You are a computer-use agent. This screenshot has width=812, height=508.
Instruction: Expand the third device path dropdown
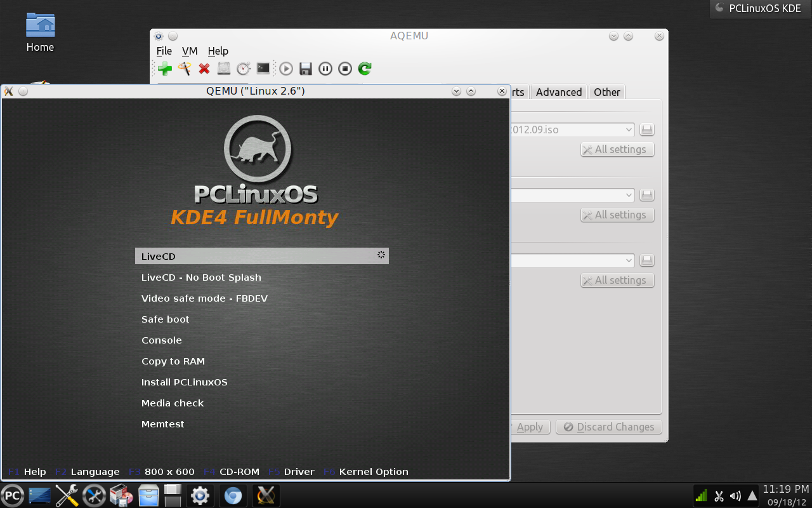coord(629,260)
